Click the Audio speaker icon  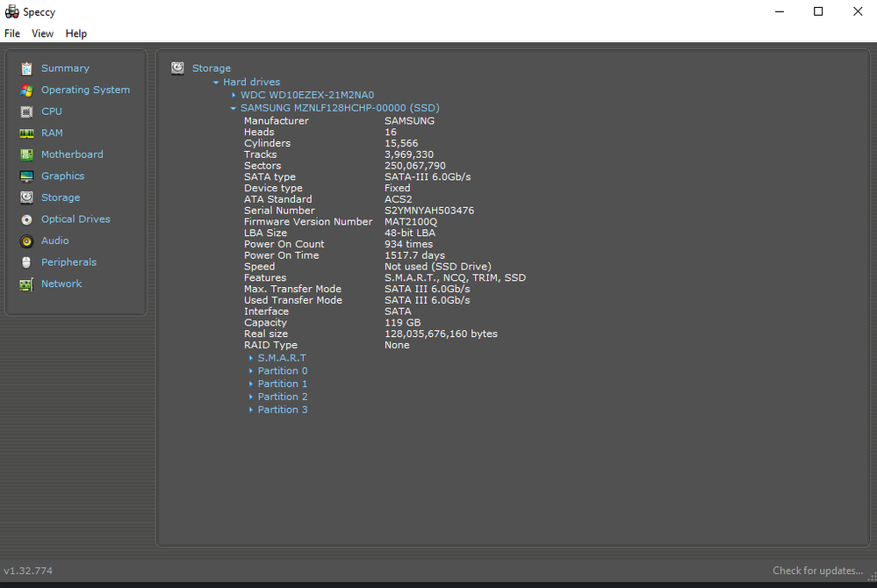pyautogui.click(x=26, y=241)
